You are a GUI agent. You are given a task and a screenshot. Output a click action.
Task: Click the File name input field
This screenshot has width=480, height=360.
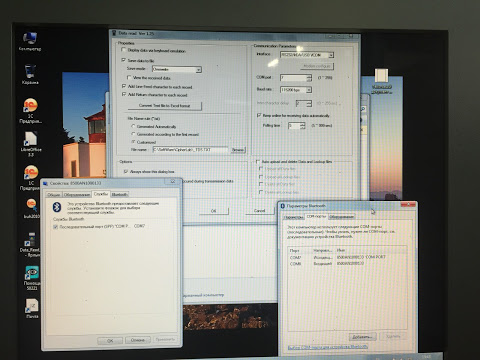point(190,150)
